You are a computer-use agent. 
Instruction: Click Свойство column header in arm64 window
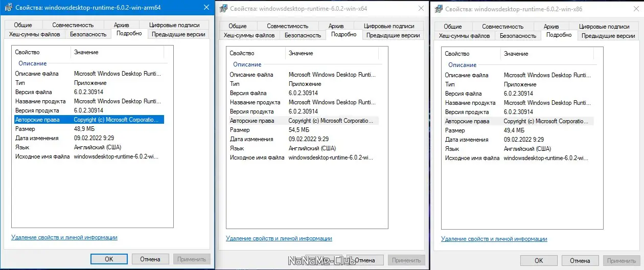point(41,52)
